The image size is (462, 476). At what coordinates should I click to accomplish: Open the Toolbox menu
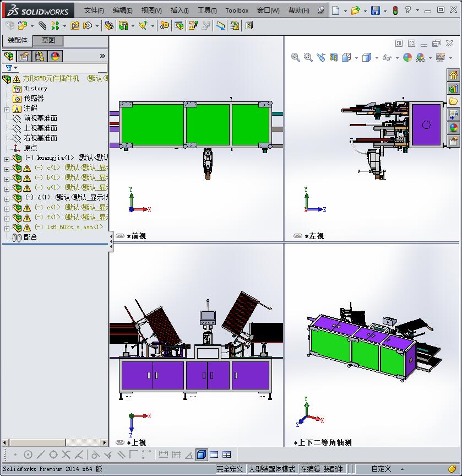coord(237,10)
